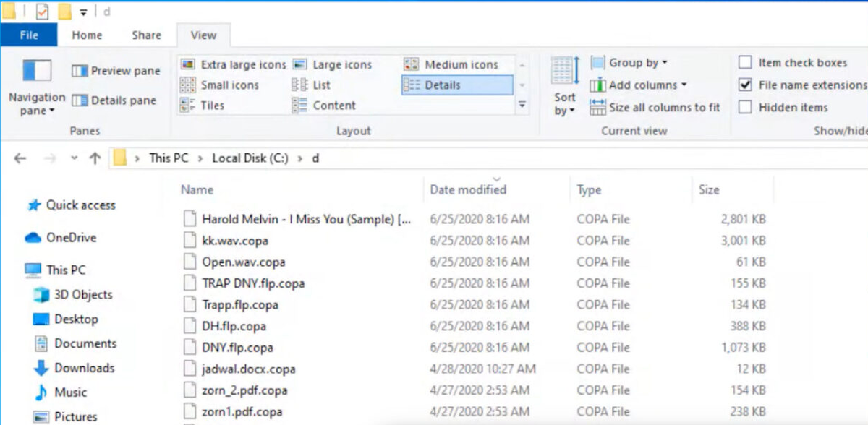This screenshot has width=868, height=425.
Task: Choose Content layout
Action: pos(324,105)
